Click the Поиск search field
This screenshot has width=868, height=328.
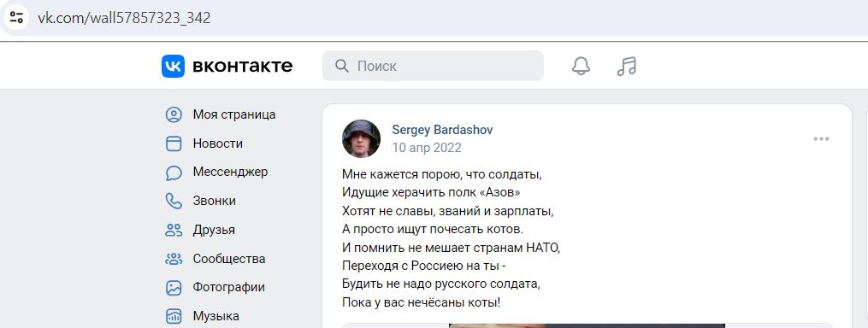coord(433,66)
